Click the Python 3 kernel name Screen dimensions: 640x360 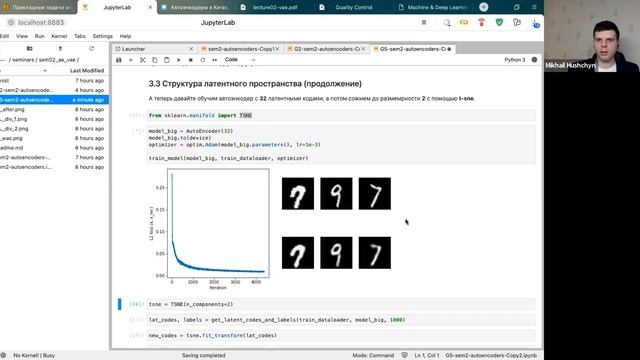pyautogui.click(x=515, y=60)
